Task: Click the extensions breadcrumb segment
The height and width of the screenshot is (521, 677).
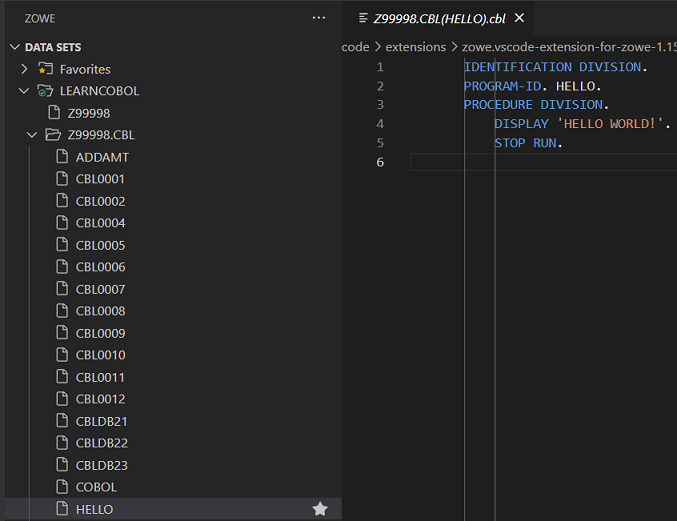Action: [415, 47]
